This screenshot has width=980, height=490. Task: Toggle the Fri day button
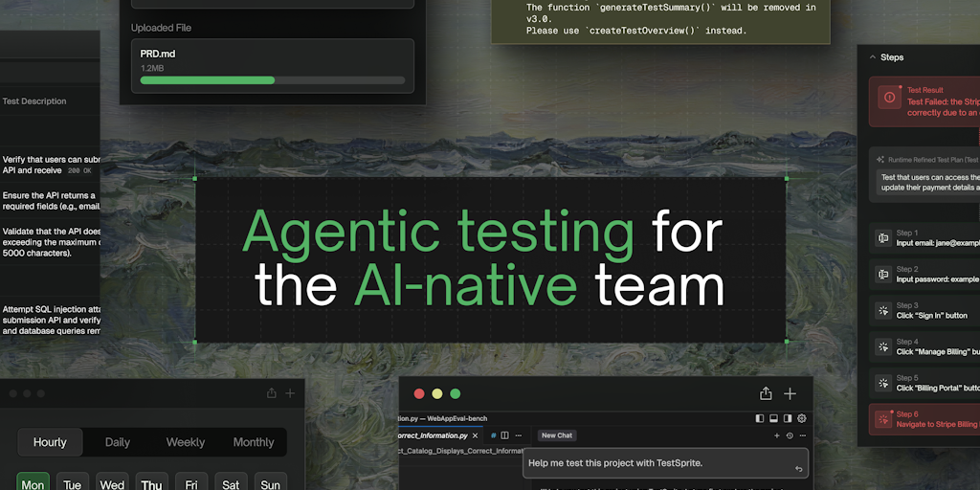tap(191, 481)
